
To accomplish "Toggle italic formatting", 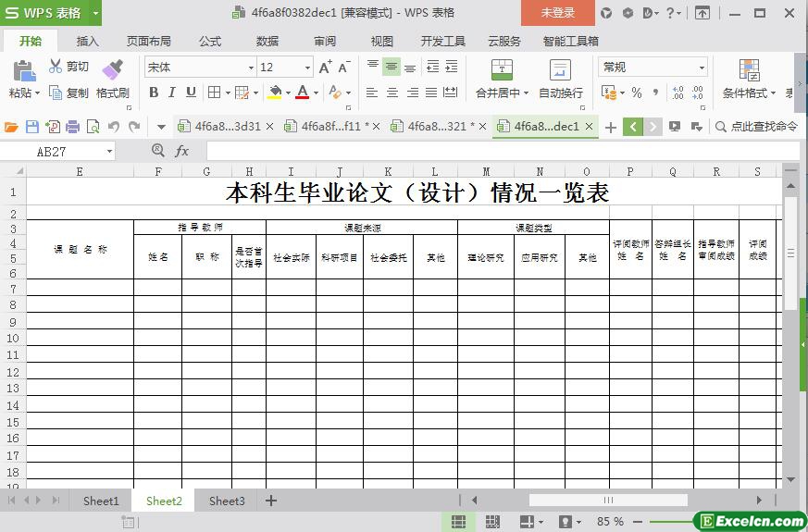I will (172, 93).
